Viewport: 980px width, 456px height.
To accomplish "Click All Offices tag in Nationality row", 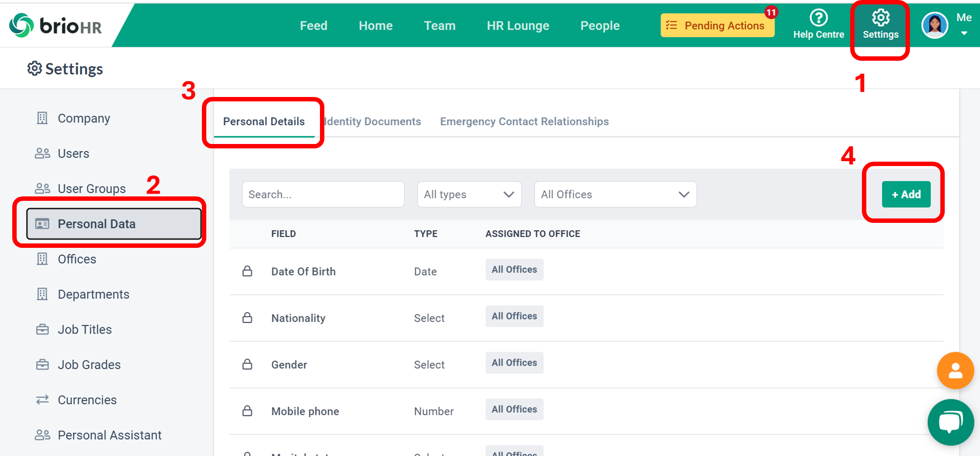I will click(514, 316).
